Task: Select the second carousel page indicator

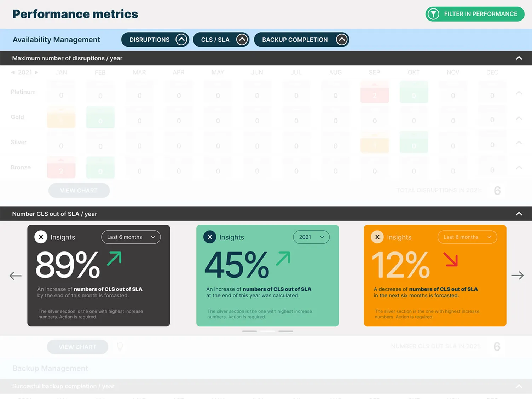Action: (267, 331)
